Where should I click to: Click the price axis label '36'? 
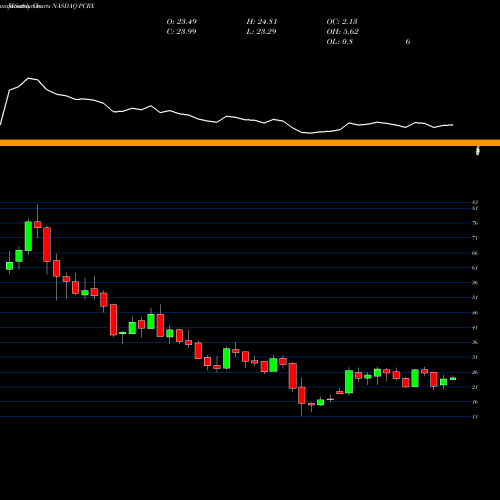click(475, 342)
